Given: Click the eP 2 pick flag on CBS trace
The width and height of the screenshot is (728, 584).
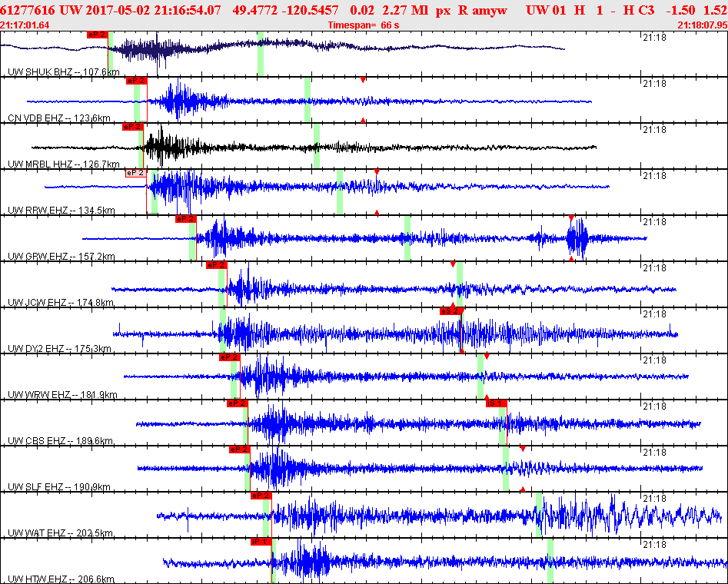Looking at the screenshot, I should (x=238, y=403).
